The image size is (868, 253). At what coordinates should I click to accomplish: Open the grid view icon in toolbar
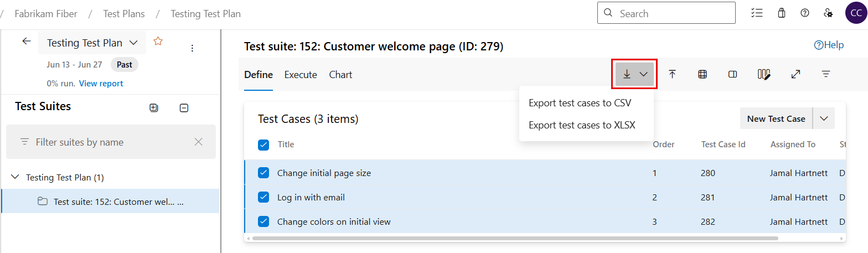click(x=702, y=74)
